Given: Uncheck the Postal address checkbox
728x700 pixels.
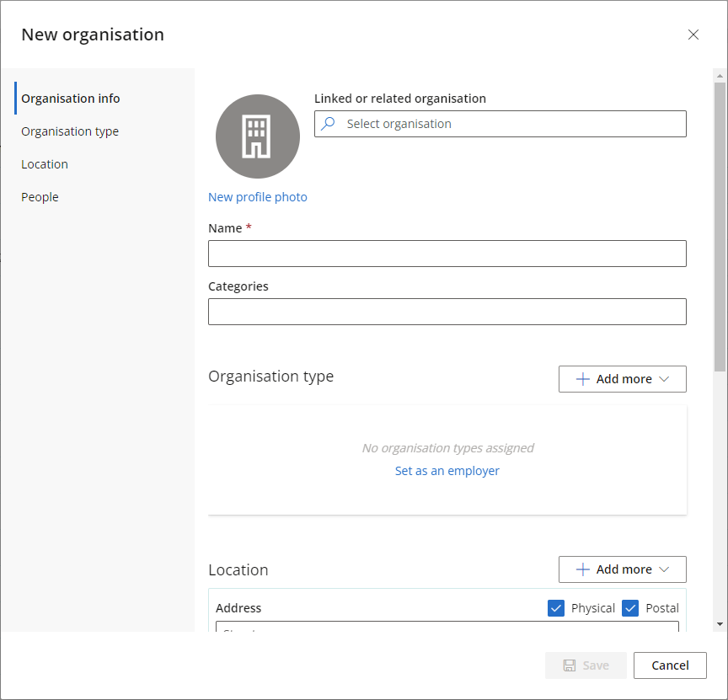Looking at the screenshot, I should click(x=630, y=608).
